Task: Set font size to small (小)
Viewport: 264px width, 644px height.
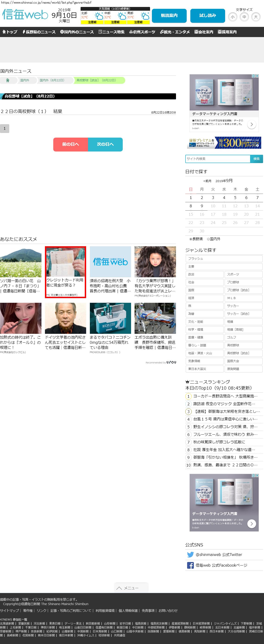Action: (x=233, y=17)
